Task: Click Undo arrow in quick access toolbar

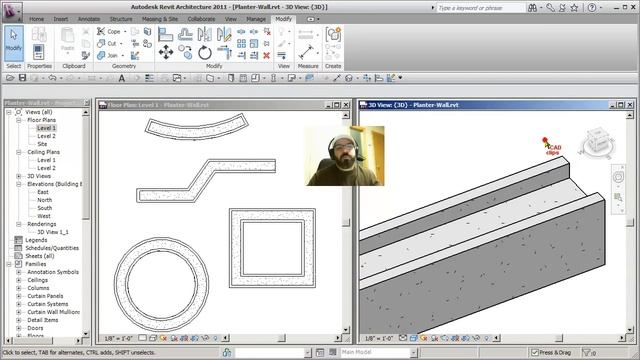Action: pos(52,78)
